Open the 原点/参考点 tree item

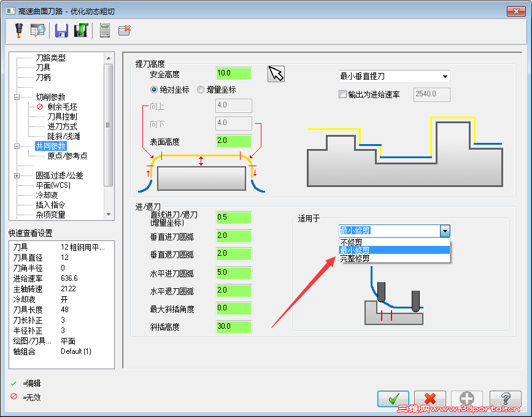point(67,156)
